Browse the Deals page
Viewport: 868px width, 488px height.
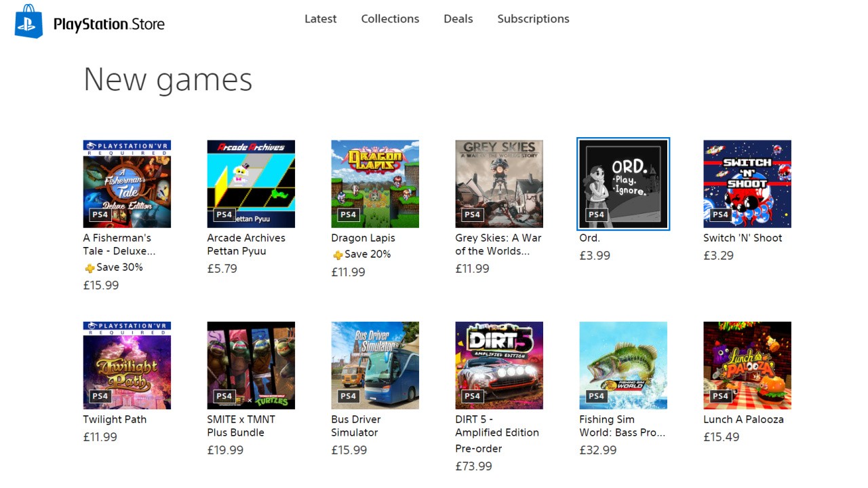tap(458, 18)
